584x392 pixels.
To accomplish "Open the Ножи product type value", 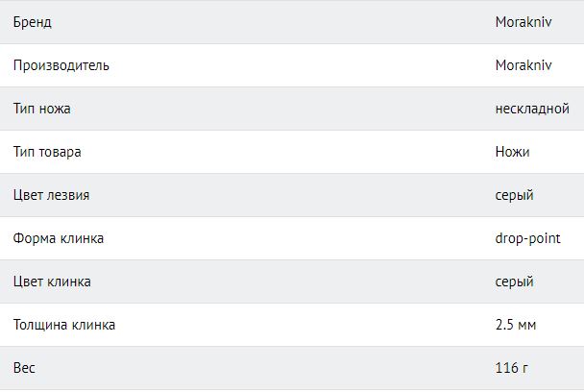I will (513, 152).
